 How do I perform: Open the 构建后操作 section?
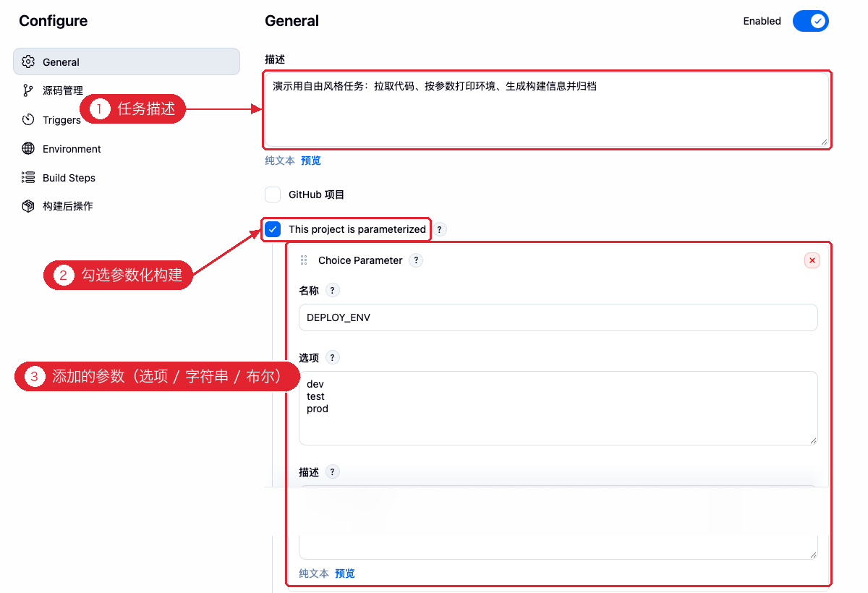coord(68,206)
